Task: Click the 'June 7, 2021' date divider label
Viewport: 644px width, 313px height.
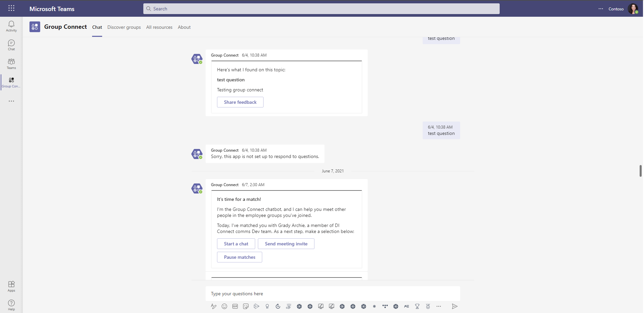Action: click(x=333, y=171)
